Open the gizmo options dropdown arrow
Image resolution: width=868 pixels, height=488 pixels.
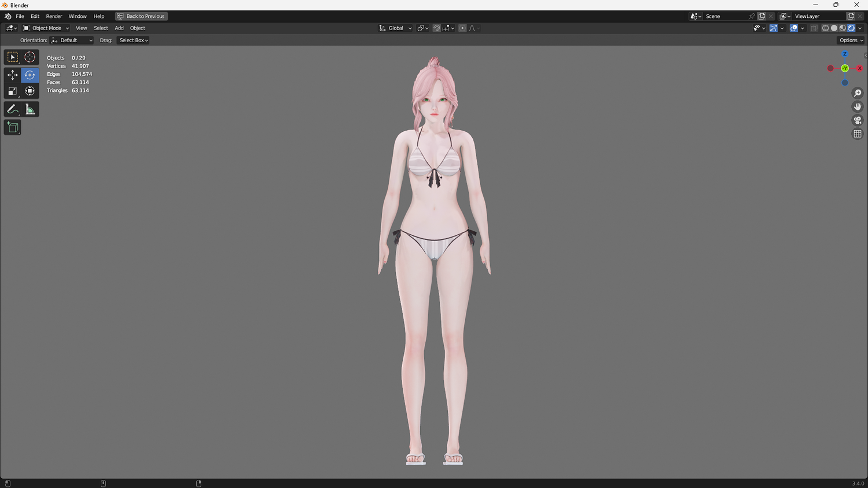tap(782, 28)
